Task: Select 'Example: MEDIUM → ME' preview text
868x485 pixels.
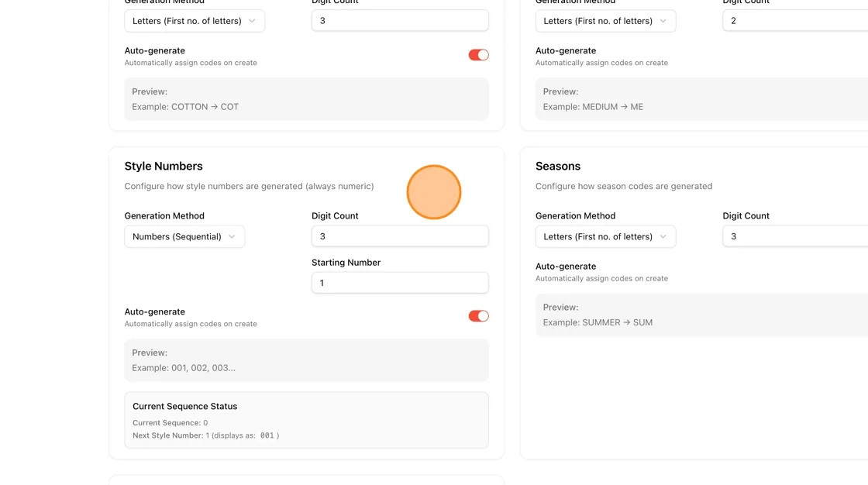Action: (593, 107)
